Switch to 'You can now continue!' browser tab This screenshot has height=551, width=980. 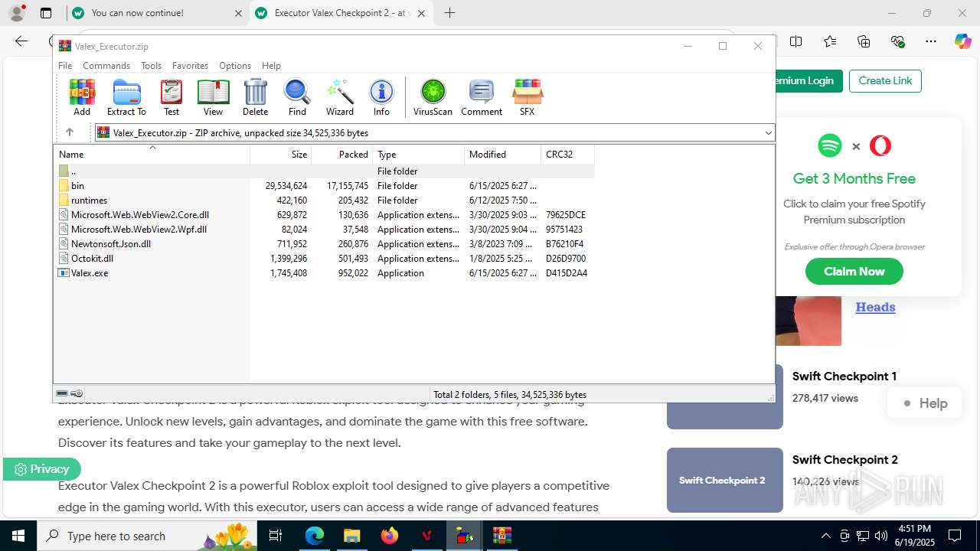156,13
